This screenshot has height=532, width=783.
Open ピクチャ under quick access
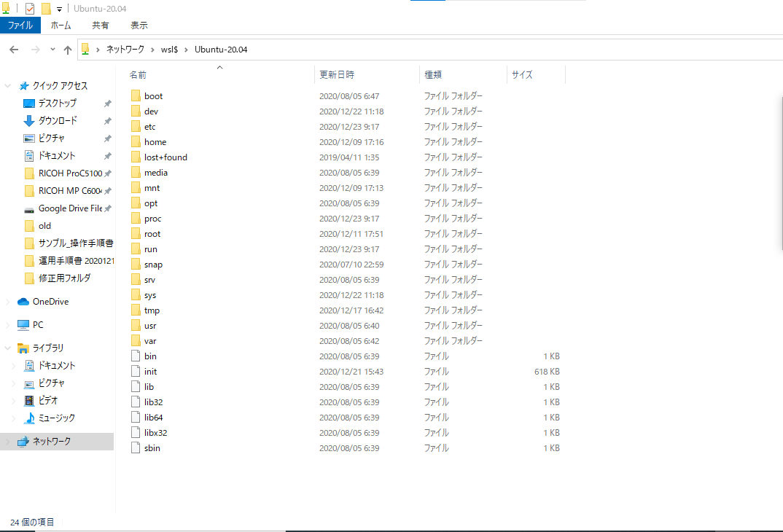click(52, 138)
